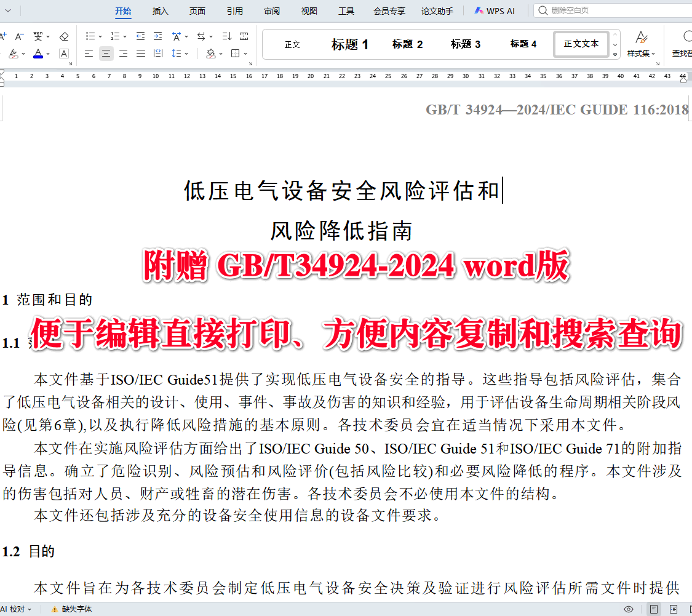View the 缺失字体 missing font warning
Viewport: 692px width, 616px height.
71,609
